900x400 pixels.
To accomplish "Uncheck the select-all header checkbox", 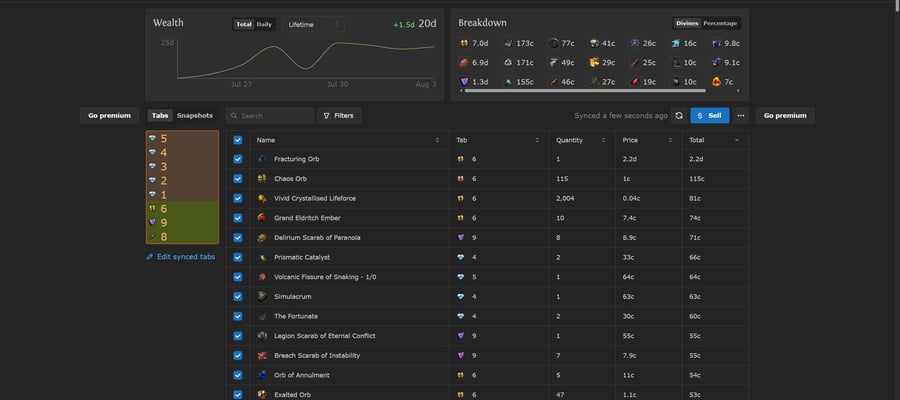I will click(238, 140).
